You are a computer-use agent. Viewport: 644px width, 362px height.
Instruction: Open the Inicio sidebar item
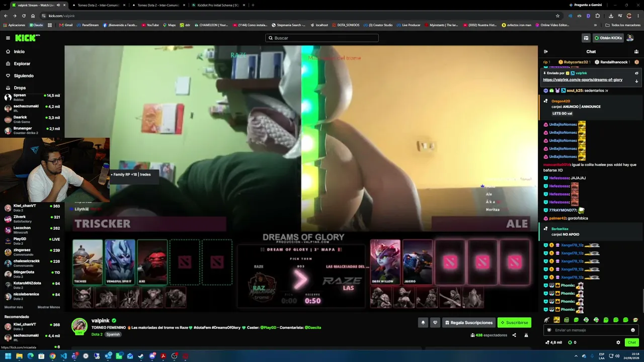coord(19,52)
